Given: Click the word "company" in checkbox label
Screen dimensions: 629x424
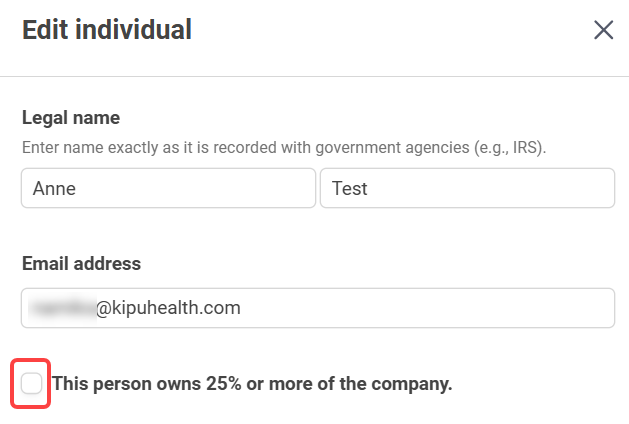Looking at the screenshot, I should [x=414, y=383].
